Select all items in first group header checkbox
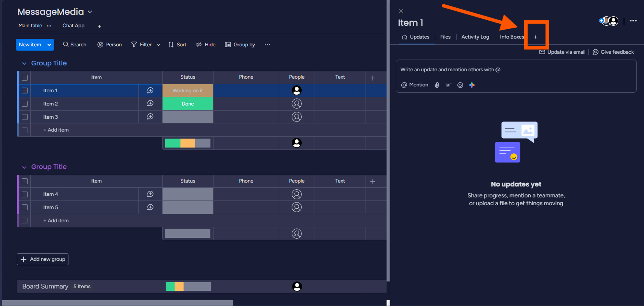The width and height of the screenshot is (644, 306). [25, 77]
